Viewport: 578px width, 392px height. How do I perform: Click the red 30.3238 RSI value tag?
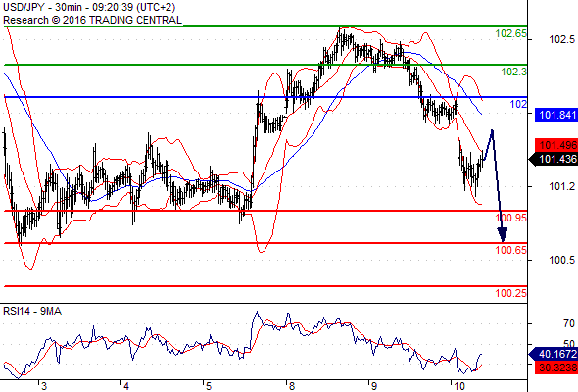click(555, 367)
